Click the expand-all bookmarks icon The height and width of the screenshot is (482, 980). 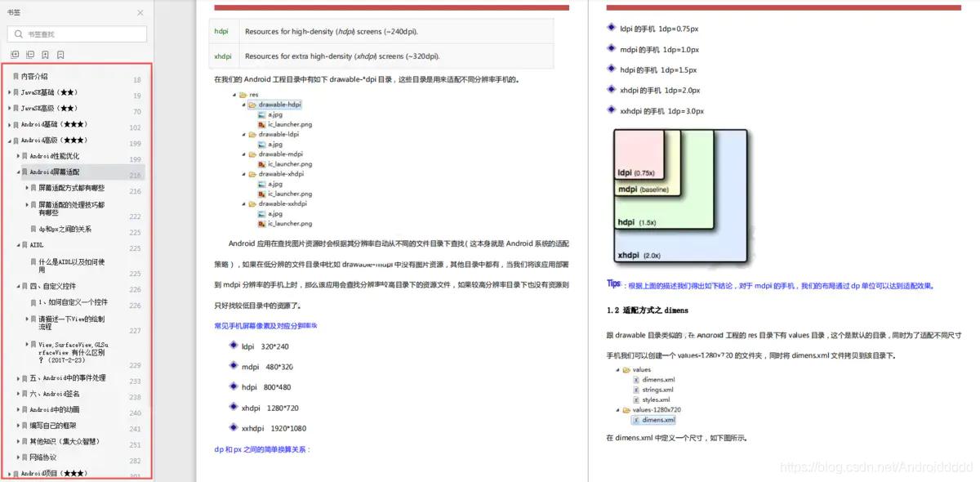coord(14,54)
